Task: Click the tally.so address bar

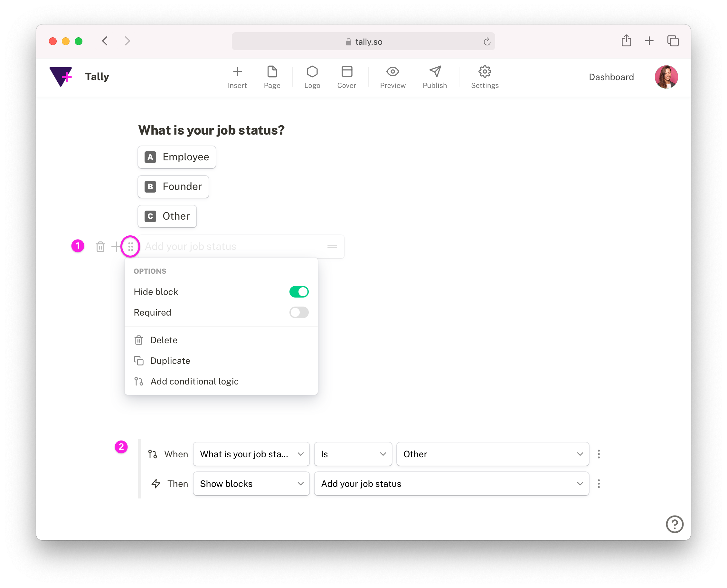Action: tap(363, 41)
